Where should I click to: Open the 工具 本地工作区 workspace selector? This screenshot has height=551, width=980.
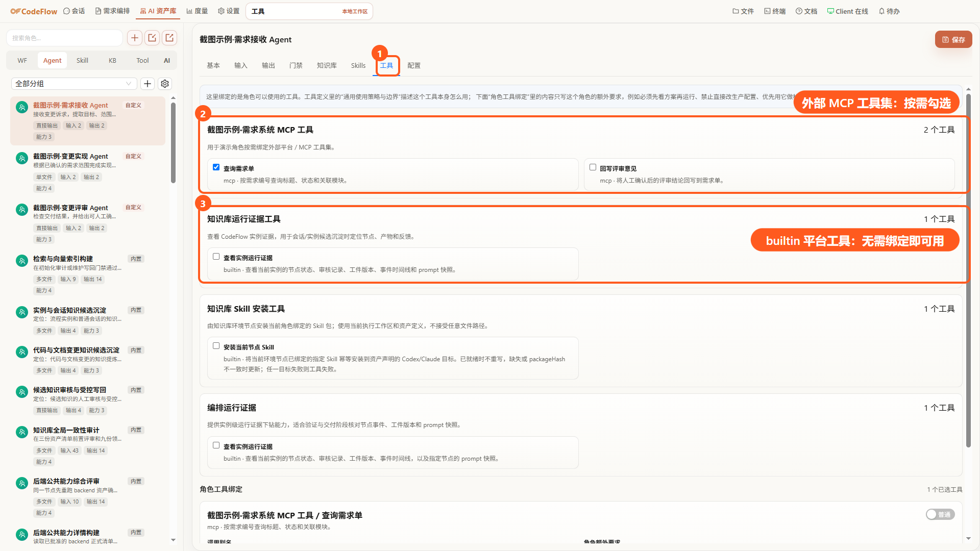click(309, 11)
